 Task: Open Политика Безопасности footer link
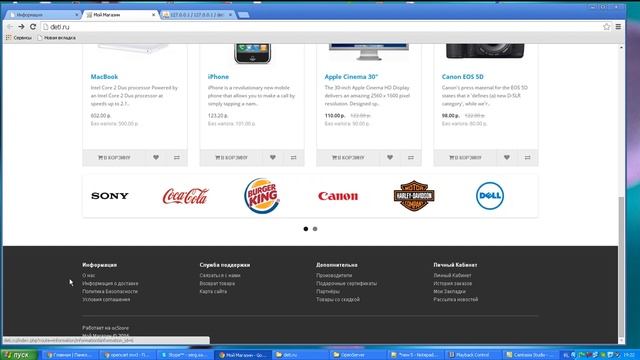pyautogui.click(x=110, y=291)
